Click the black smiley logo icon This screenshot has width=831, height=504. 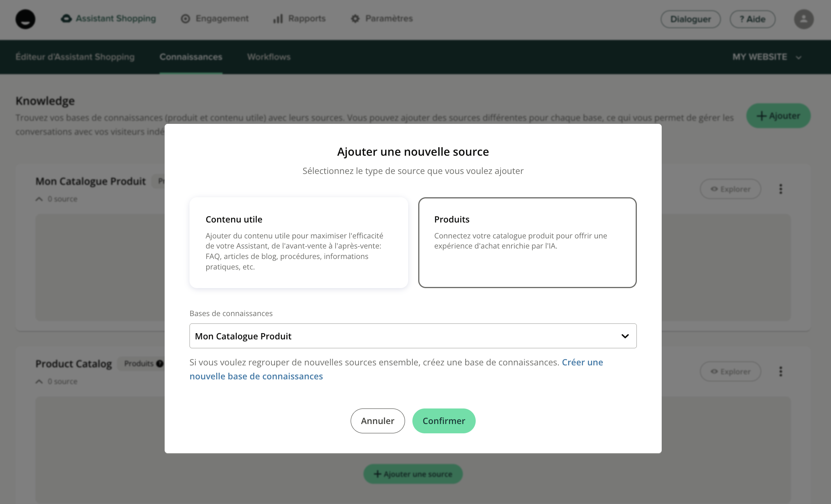click(x=25, y=19)
